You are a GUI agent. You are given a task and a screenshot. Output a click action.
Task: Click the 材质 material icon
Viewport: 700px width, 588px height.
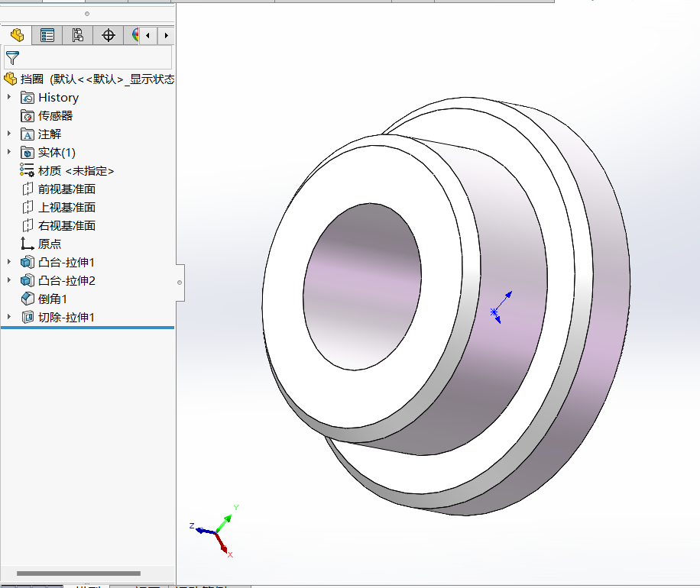click(28, 170)
